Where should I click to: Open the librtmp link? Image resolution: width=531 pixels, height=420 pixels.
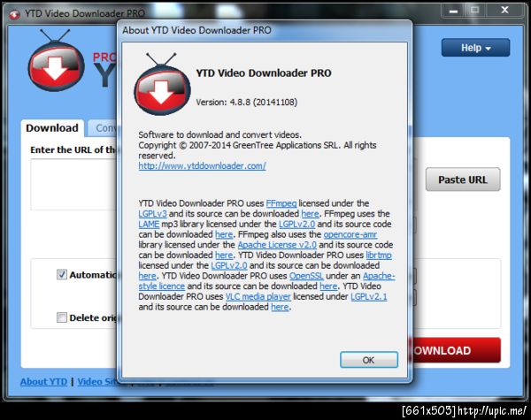click(x=379, y=256)
